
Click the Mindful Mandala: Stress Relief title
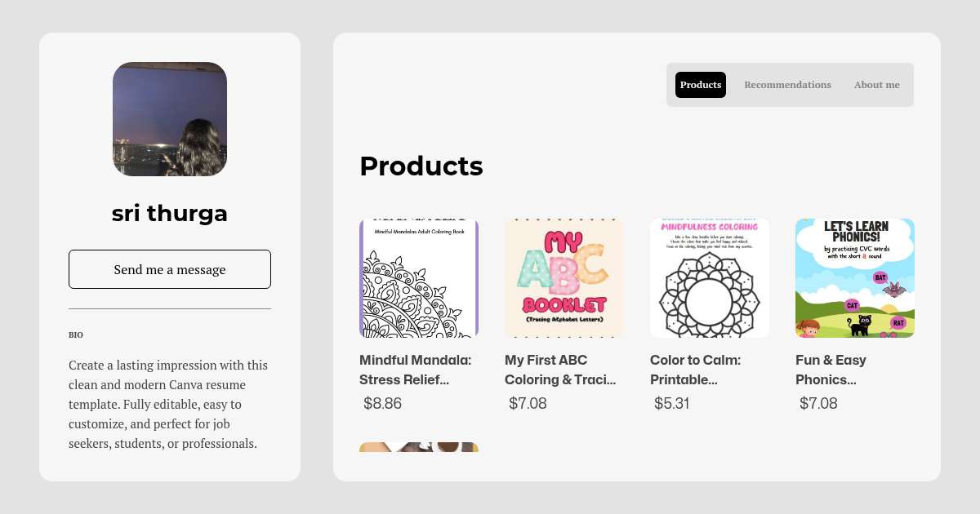[x=416, y=370]
